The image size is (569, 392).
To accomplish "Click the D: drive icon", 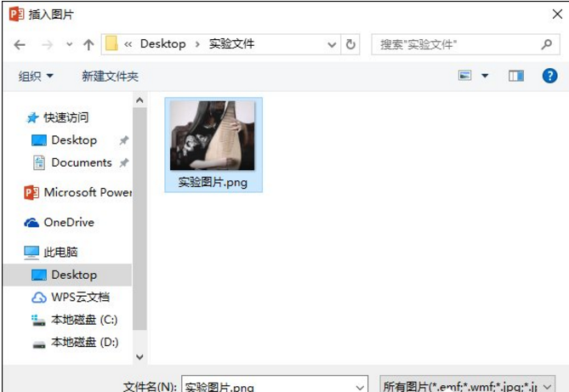I will pyautogui.click(x=39, y=344).
